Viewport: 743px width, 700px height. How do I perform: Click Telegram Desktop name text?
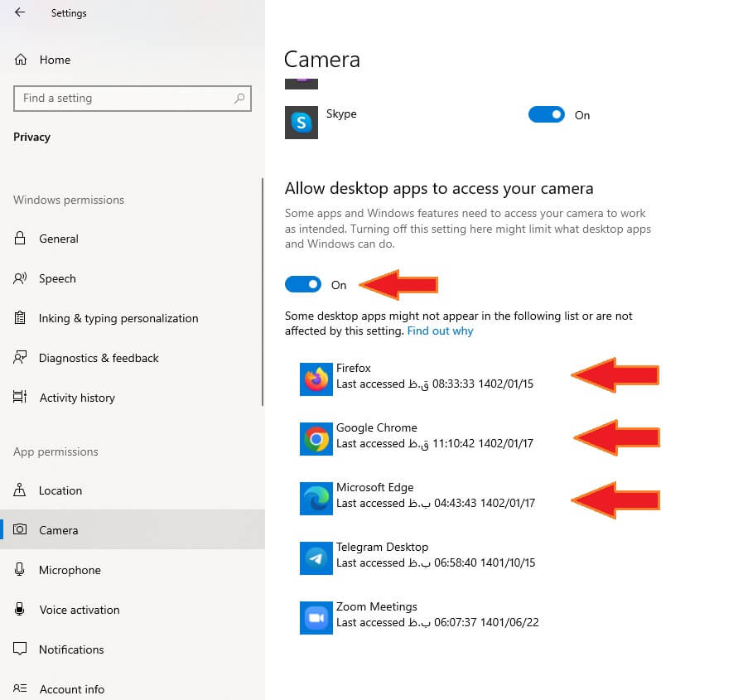(x=382, y=547)
